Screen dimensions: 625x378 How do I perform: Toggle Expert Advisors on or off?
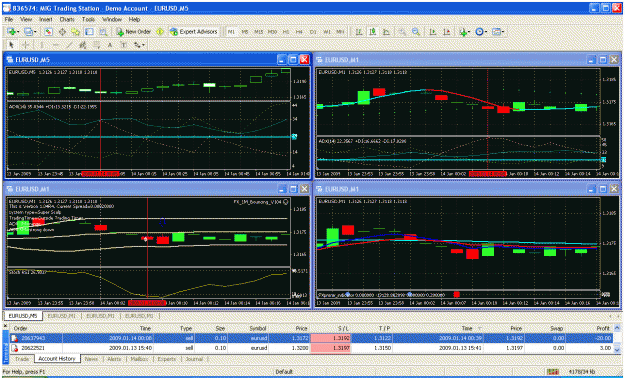click(193, 32)
